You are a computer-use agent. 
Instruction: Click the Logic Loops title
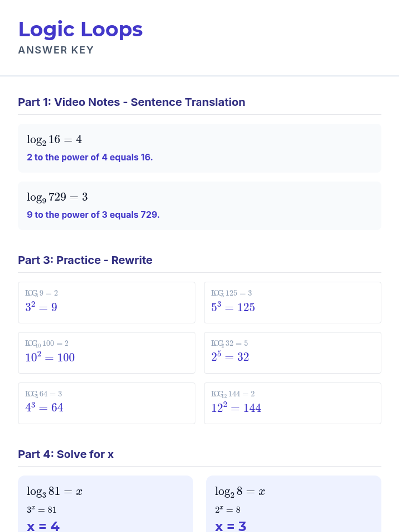tap(80, 29)
